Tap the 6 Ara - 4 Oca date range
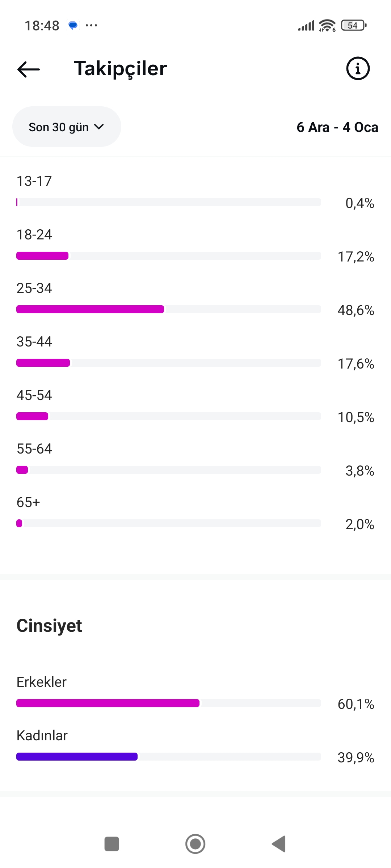 [x=337, y=127]
